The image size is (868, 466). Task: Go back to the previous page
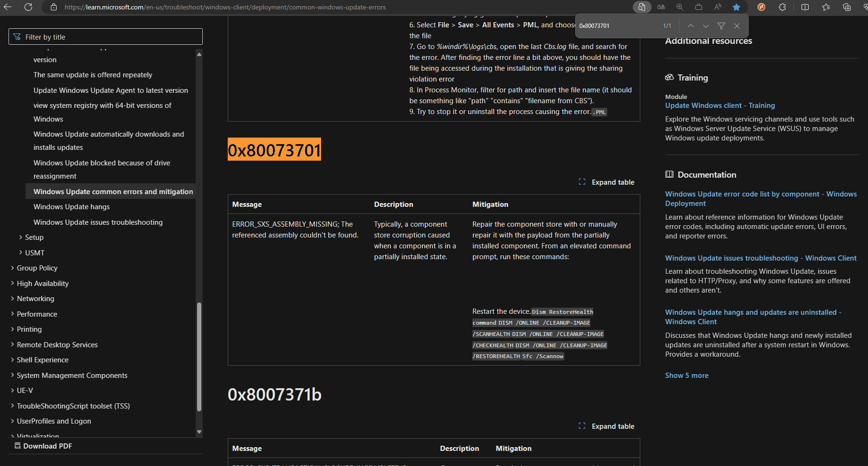[8, 7]
